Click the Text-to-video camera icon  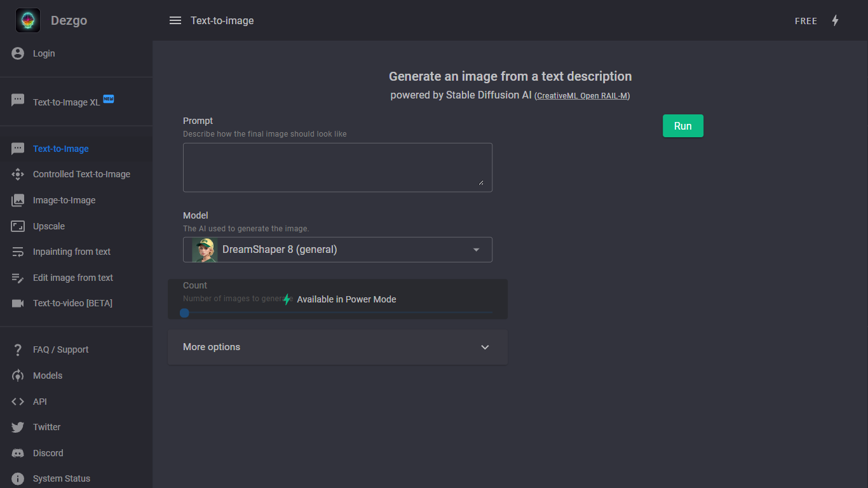pyautogui.click(x=18, y=303)
